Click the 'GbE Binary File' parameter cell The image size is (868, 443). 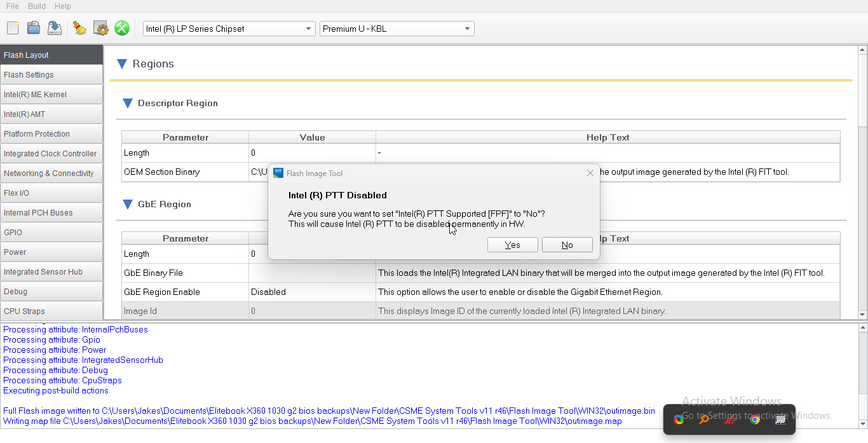coord(185,273)
